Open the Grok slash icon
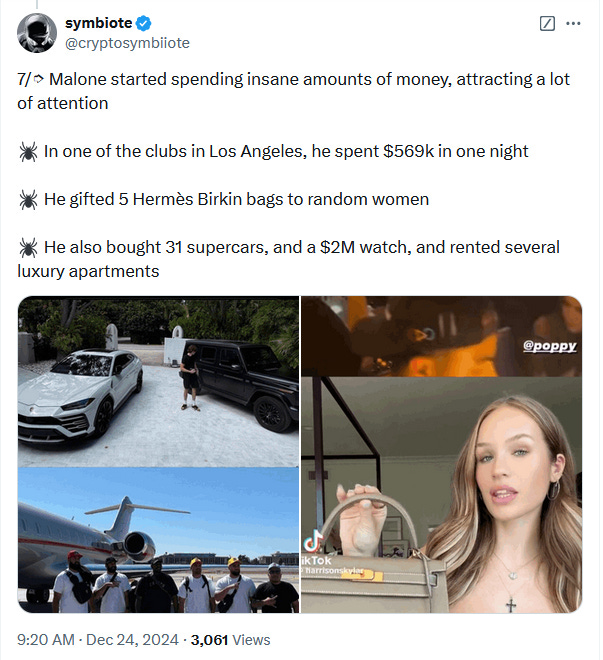Image resolution: width=603 pixels, height=660 pixels. pos(547,23)
